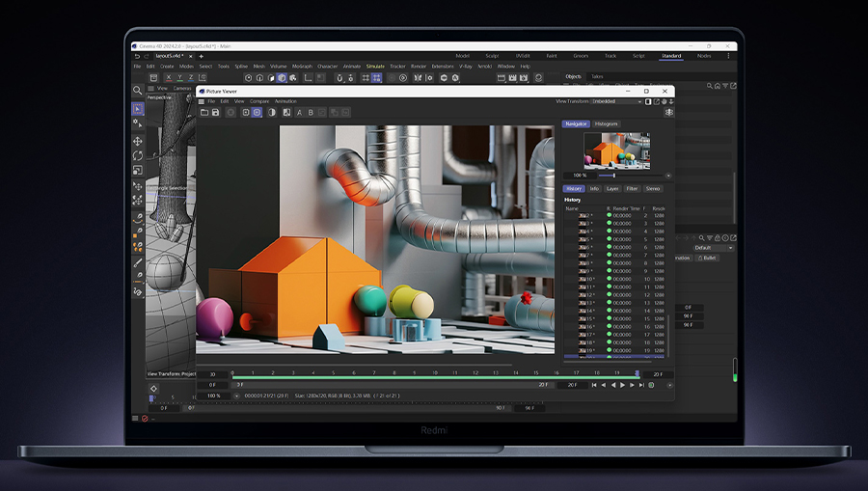Click the red circle icon in bottom status bar
868x491 pixels.
click(x=145, y=418)
